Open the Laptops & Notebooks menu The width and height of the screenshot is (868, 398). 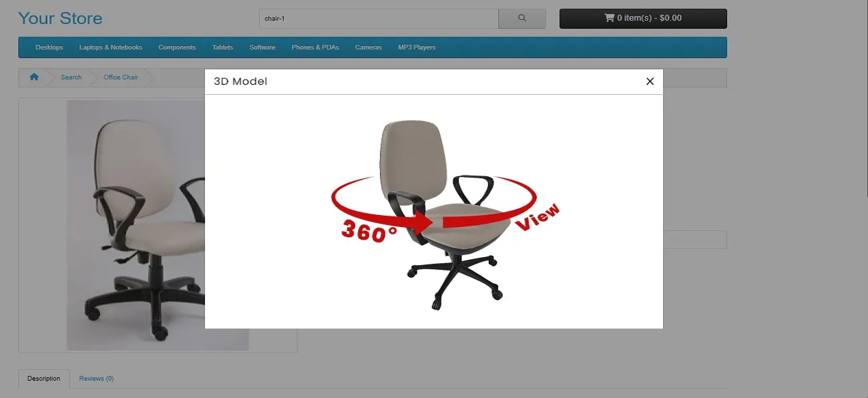tap(111, 47)
